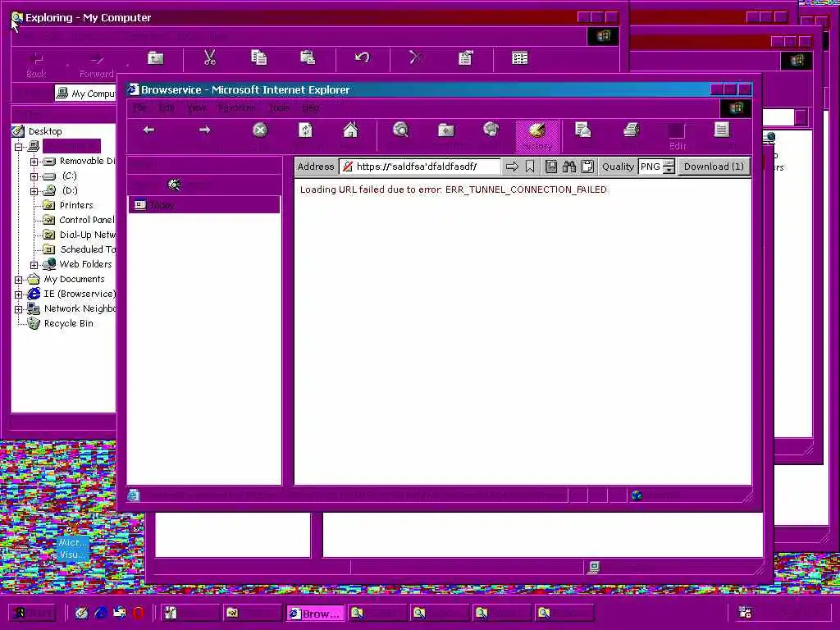Viewport: 840px width, 630px height.
Task: Click the Forward button in Explorer window
Action: [x=97, y=64]
